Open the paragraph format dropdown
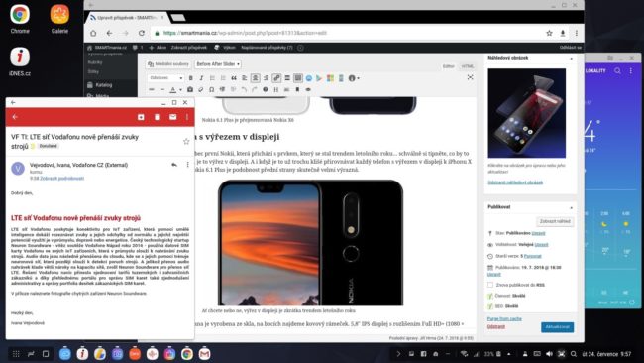The image size is (644, 363). [x=165, y=78]
